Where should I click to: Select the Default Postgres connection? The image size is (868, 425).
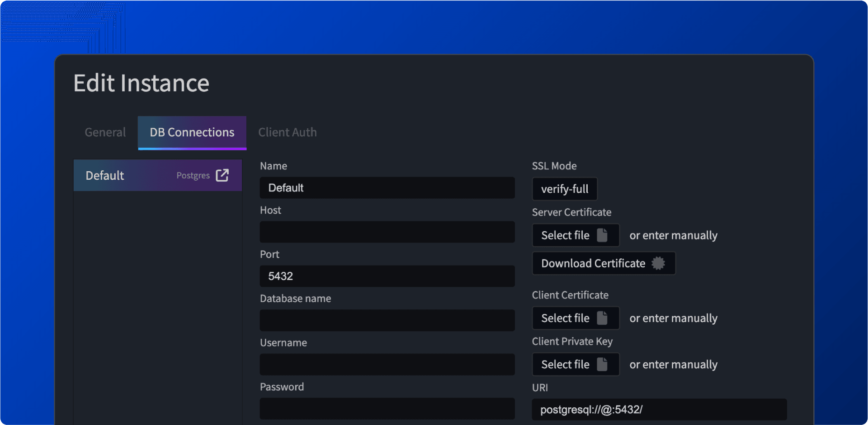[x=136, y=175]
